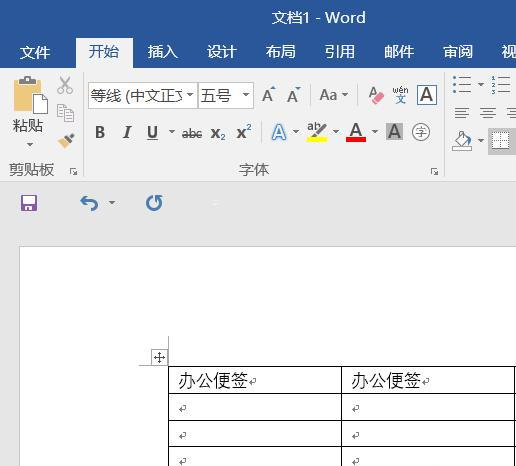516x466 pixels.
Task: Open the 字体 dialog launcher
Action: 434,172
